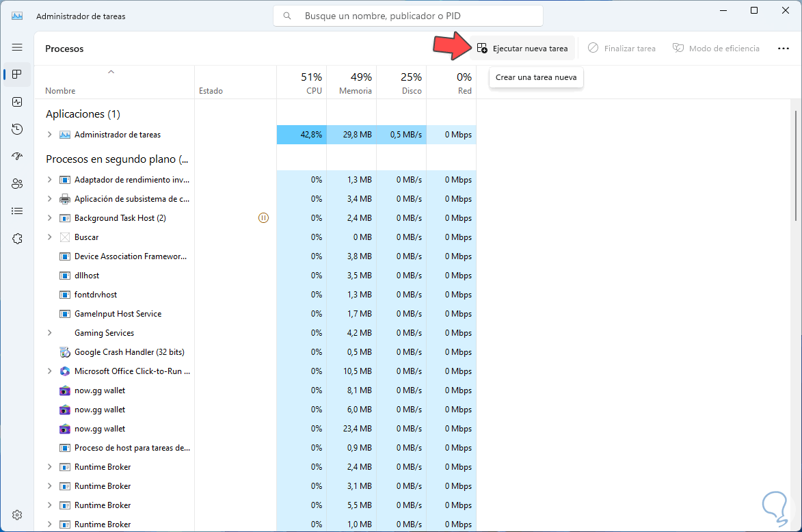Click the 8,1 MB memory value

click(x=359, y=390)
